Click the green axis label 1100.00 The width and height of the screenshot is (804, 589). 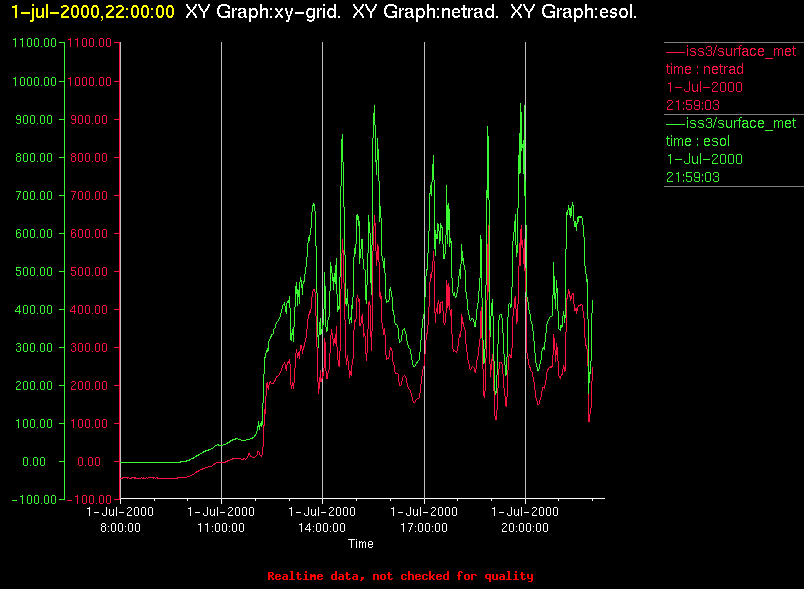(x=34, y=43)
